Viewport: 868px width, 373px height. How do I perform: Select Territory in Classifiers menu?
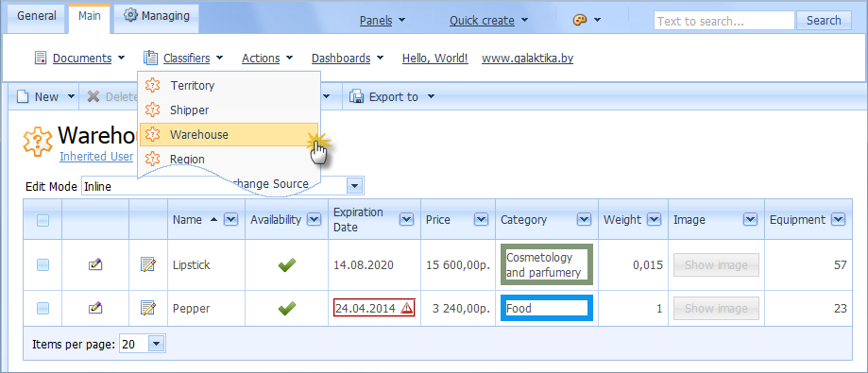(x=229, y=86)
